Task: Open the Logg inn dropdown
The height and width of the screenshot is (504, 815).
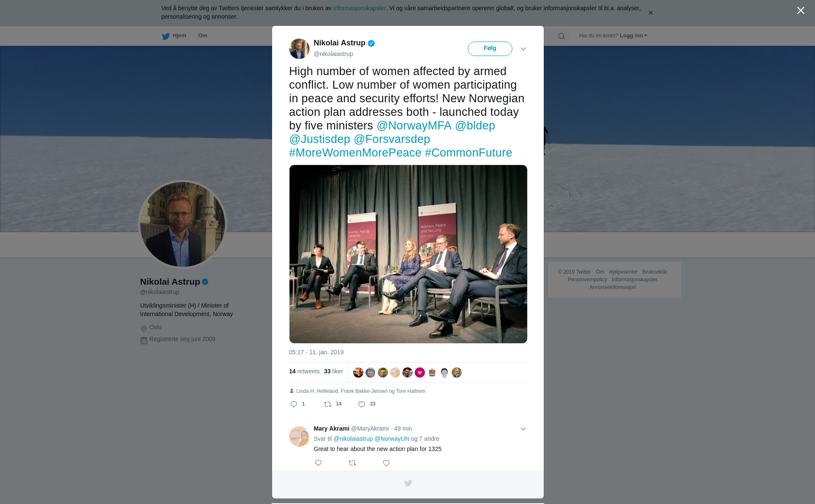Action: pos(633,36)
